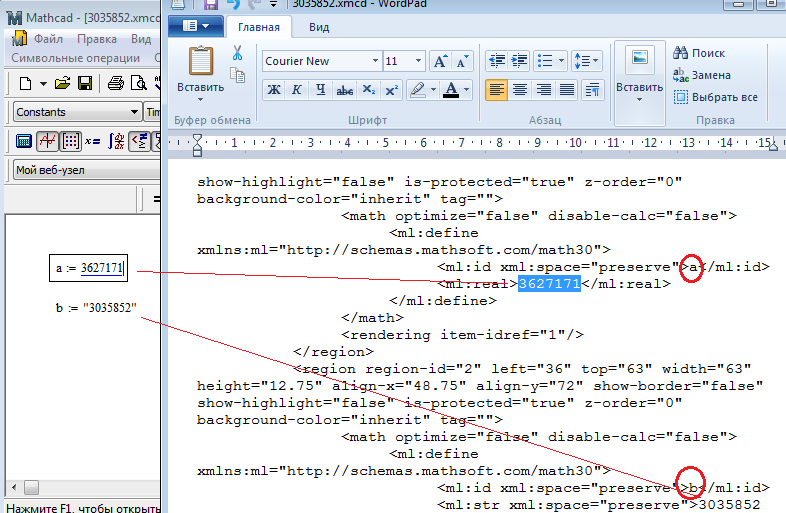
Task: Toggle subscript X₂ formatting
Action: tap(368, 90)
